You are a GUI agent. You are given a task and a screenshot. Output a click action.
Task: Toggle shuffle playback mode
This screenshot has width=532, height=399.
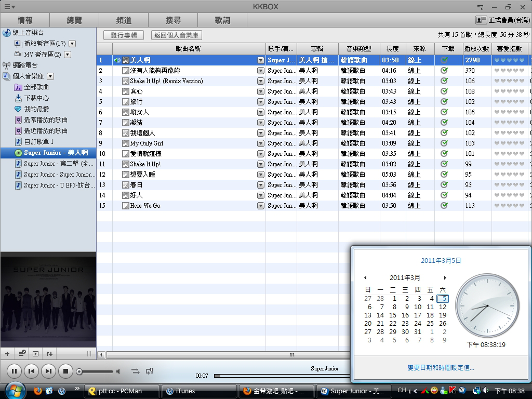click(135, 371)
